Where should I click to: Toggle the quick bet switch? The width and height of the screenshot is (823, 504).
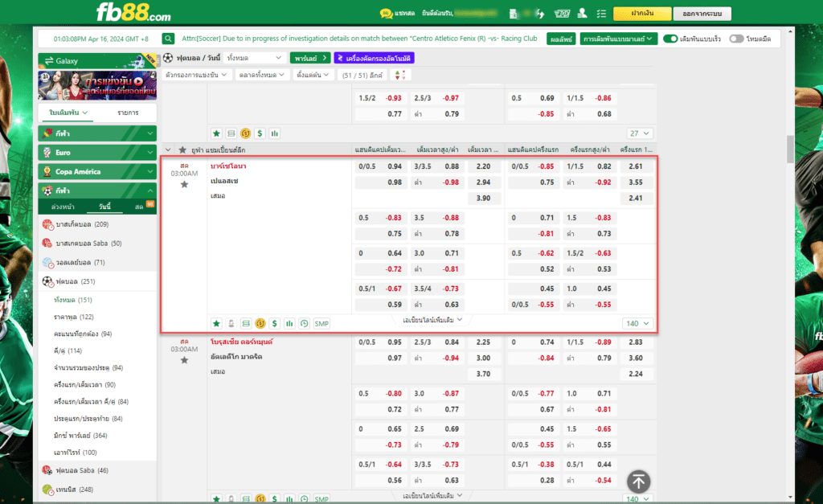pyautogui.click(x=670, y=39)
